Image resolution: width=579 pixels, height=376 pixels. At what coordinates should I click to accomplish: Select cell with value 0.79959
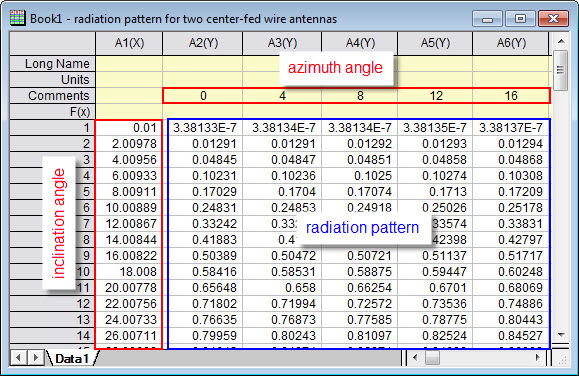coord(203,336)
